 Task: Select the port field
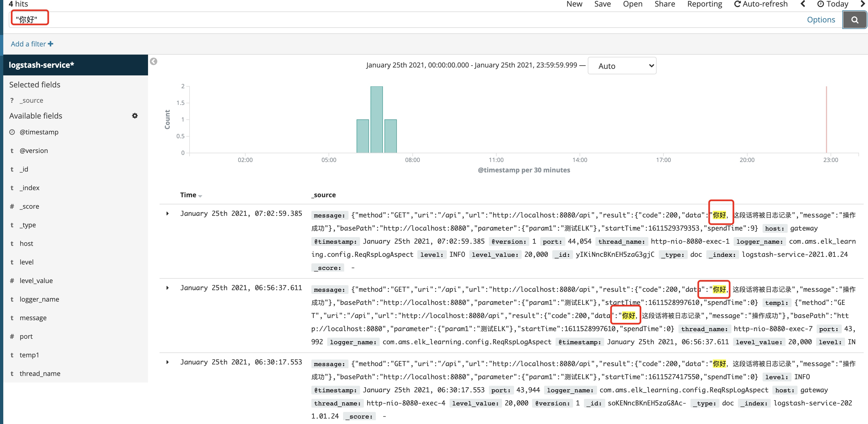[x=26, y=336]
